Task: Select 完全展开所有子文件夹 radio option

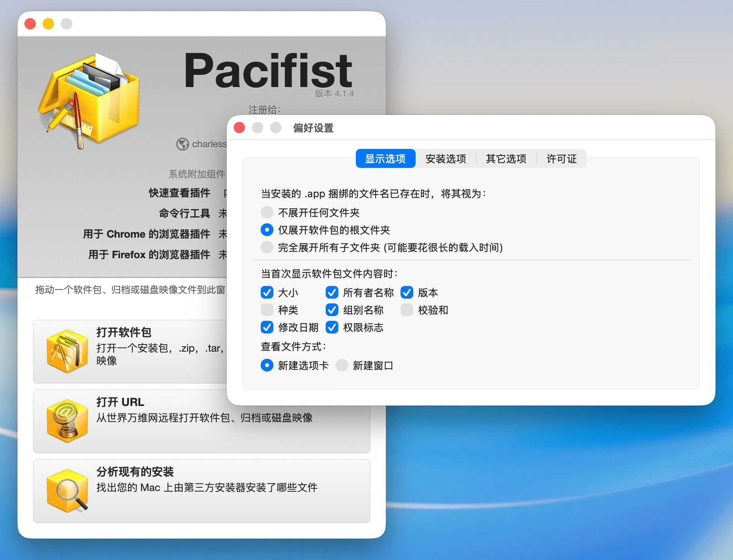Action: click(x=267, y=248)
